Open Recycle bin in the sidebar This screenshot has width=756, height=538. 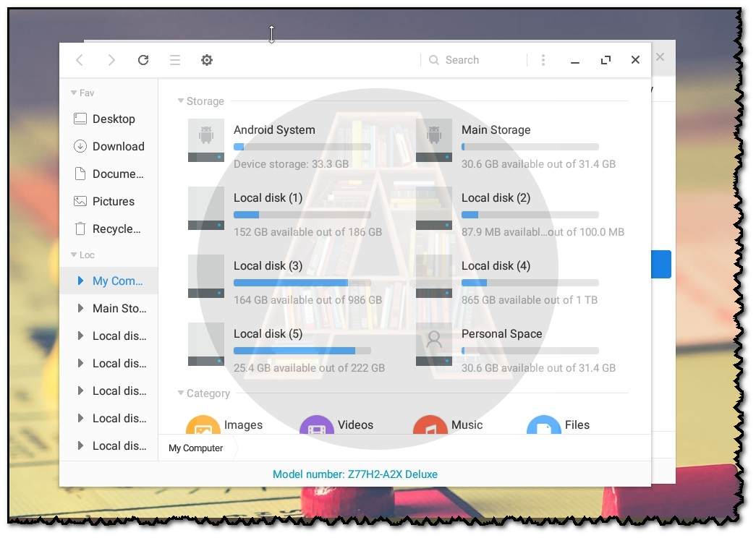(109, 229)
